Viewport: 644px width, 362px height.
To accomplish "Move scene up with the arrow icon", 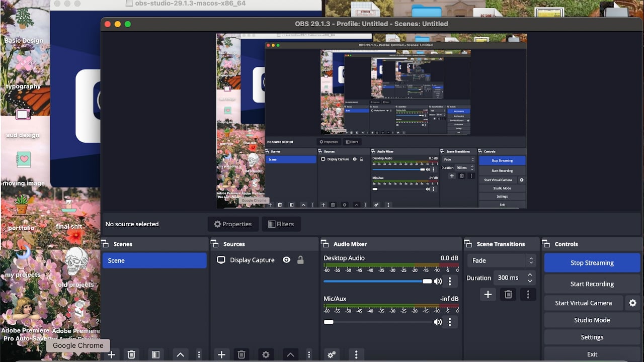I will (180, 354).
